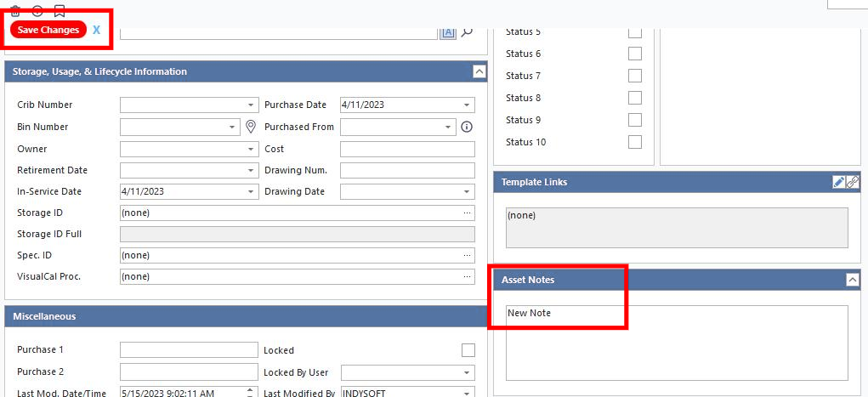868x397 pixels.
Task: Click the Cost input field
Action: tap(407, 149)
